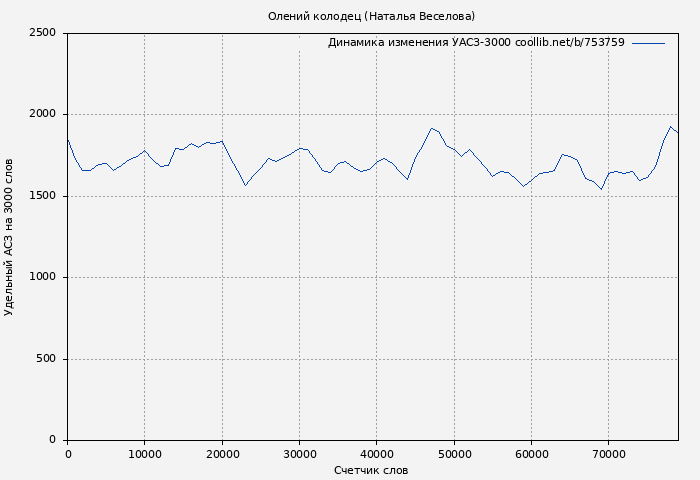Click the 10000 tick label on X-axis
This screenshot has width=700, height=480.
tap(145, 454)
